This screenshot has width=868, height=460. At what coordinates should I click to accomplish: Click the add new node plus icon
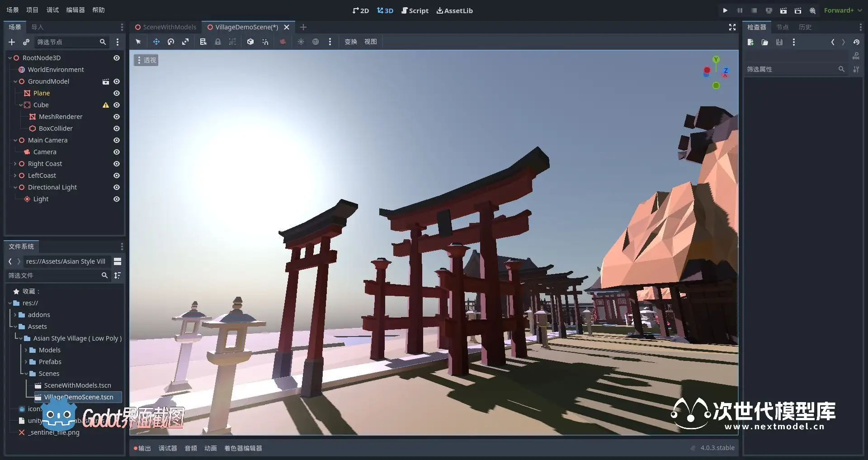point(12,42)
